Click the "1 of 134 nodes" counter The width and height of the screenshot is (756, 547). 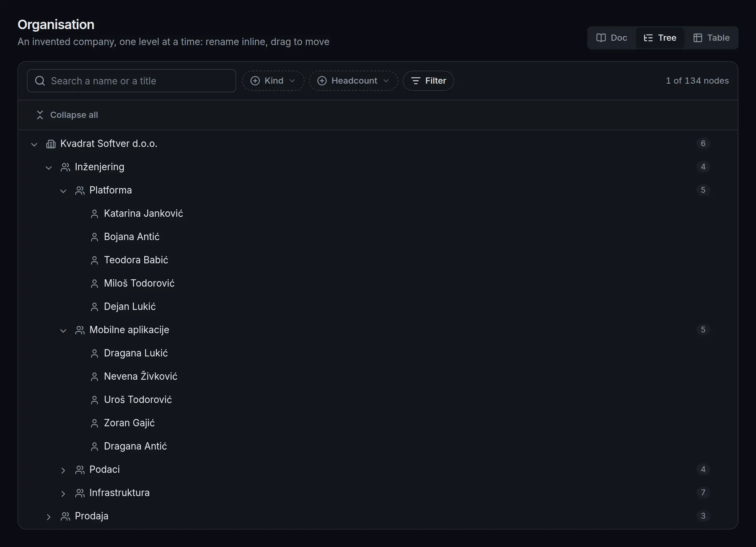click(x=697, y=81)
